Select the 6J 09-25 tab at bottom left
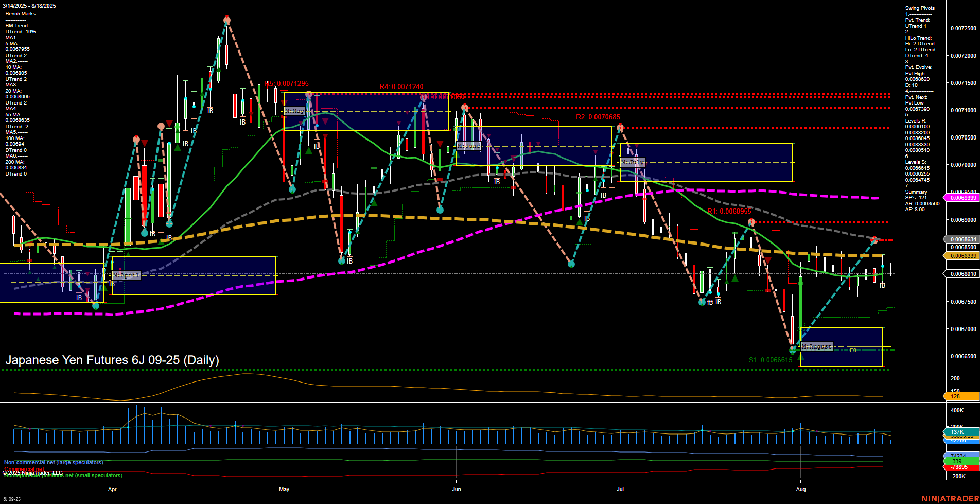The height and width of the screenshot is (504, 980). (x=13, y=499)
